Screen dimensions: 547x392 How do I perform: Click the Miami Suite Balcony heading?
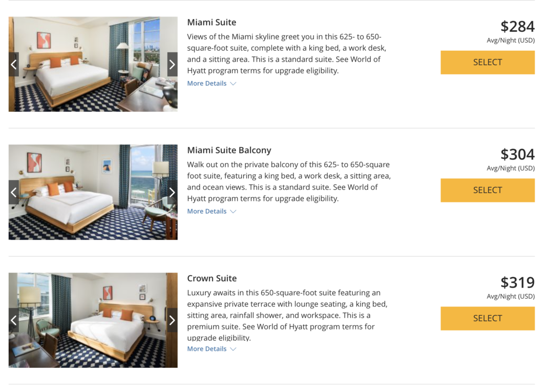pyautogui.click(x=229, y=150)
